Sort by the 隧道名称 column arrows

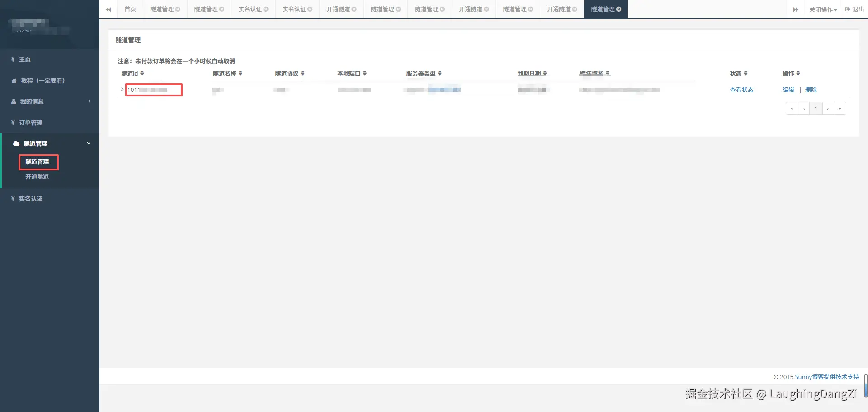click(241, 73)
